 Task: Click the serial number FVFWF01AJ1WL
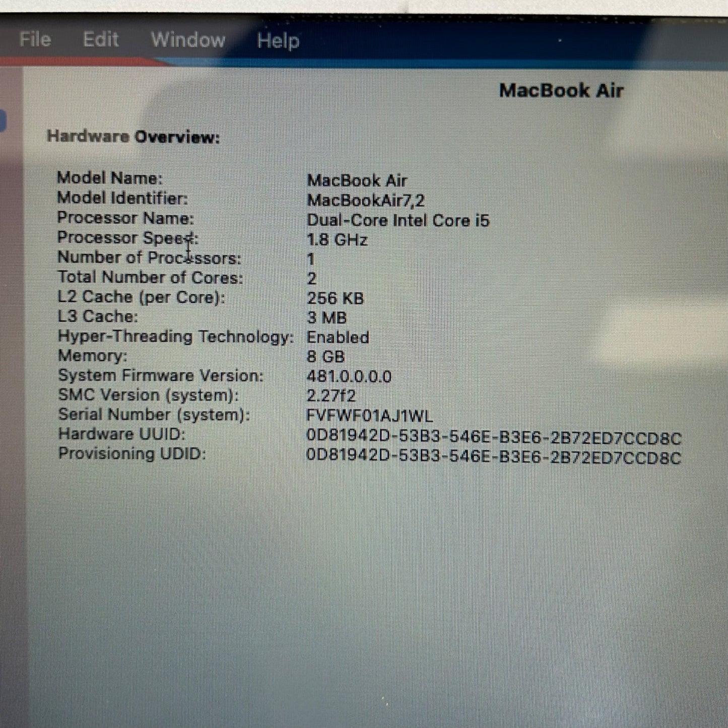369,416
